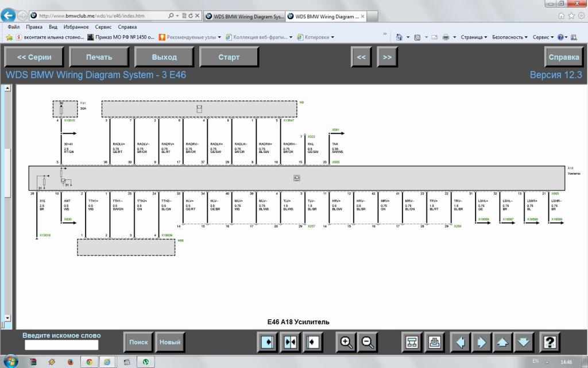Click the browser address bar URL
Image resolution: width=588 pixels, height=368 pixels.
tap(92, 16)
